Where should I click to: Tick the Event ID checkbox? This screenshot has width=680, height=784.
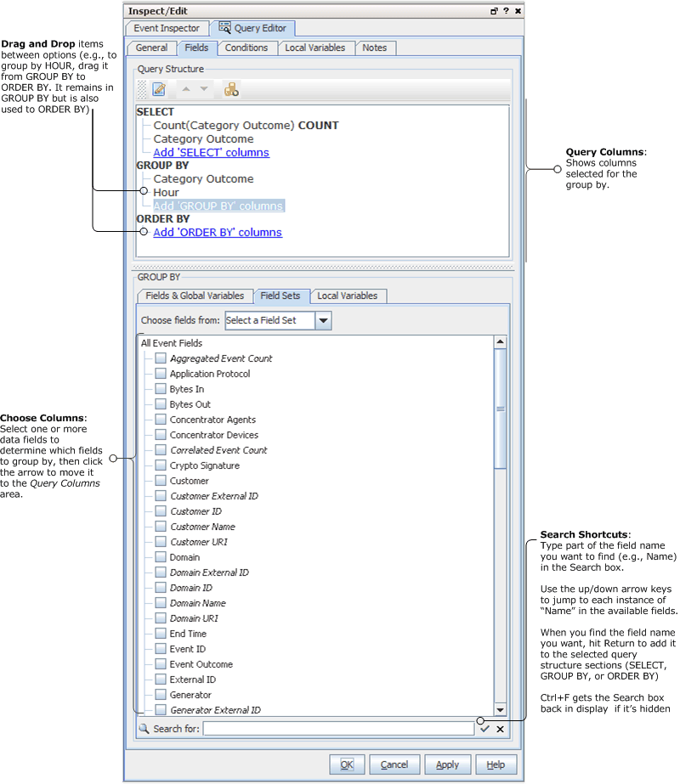click(161, 649)
